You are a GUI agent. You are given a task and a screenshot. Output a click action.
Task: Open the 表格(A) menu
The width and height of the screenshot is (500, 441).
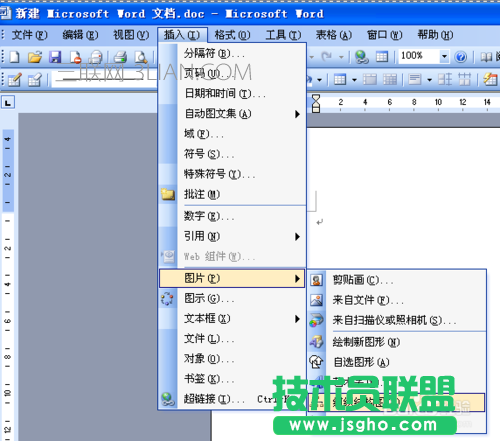pyautogui.click(x=334, y=35)
